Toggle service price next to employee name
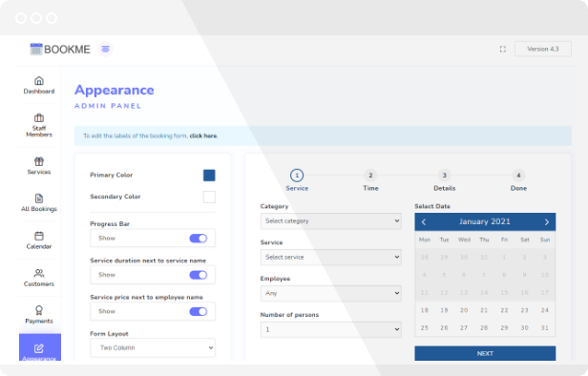The height and width of the screenshot is (376, 588). coord(199,311)
